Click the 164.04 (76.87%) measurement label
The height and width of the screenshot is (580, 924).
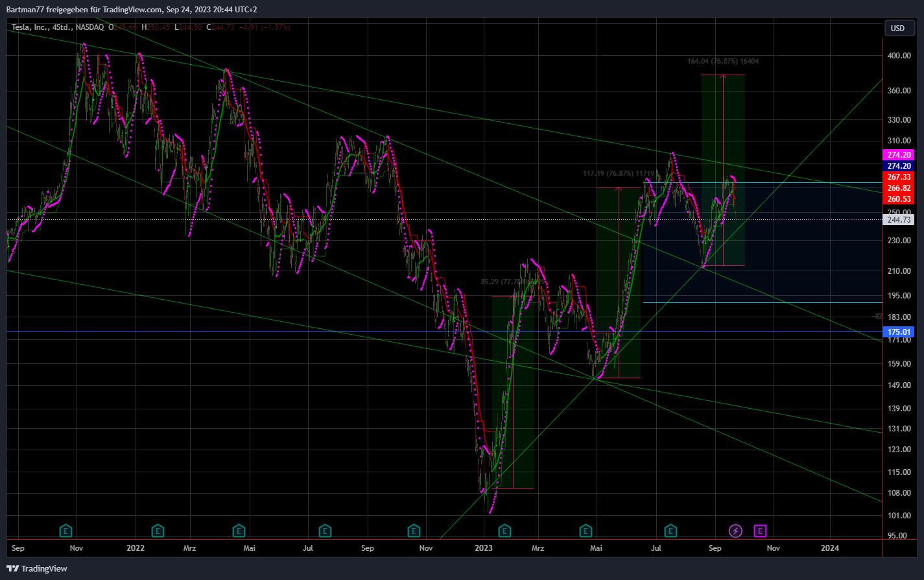pyautogui.click(x=723, y=61)
